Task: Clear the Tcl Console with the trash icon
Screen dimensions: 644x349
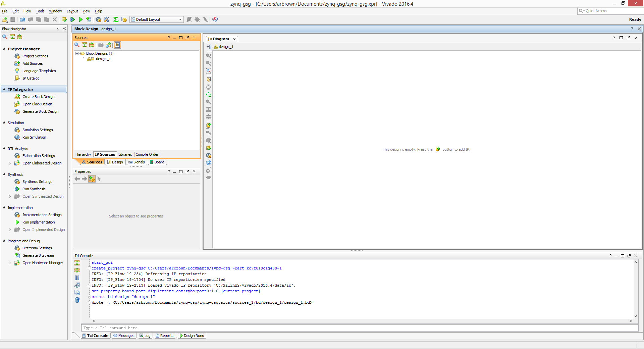Action: tap(77, 300)
